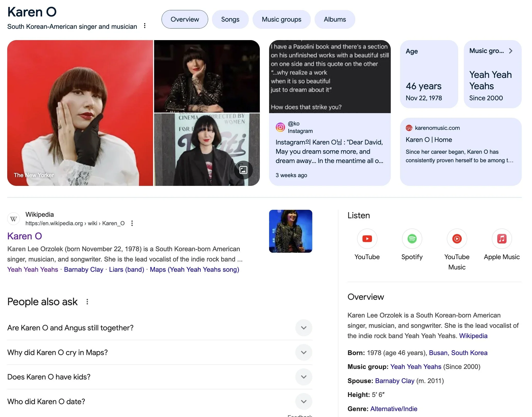The width and height of the screenshot is (532, 417).
Task: Open Apple Music listen icon
Action: coord(501,239)
